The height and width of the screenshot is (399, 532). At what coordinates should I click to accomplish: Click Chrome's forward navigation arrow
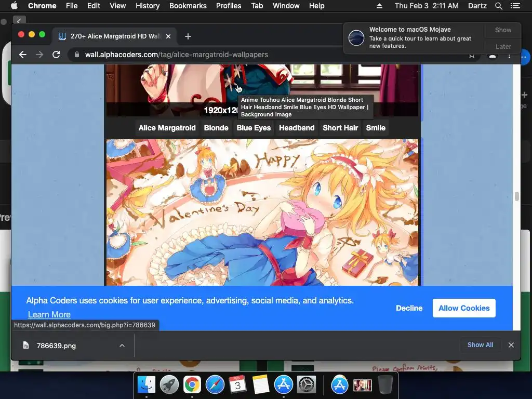pos(39,55)
